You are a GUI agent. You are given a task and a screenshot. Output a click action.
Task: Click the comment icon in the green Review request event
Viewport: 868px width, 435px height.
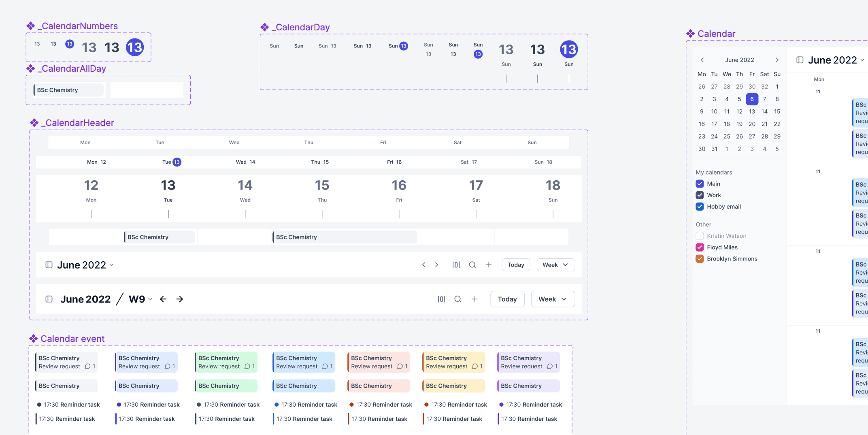[x=247, y=366]
